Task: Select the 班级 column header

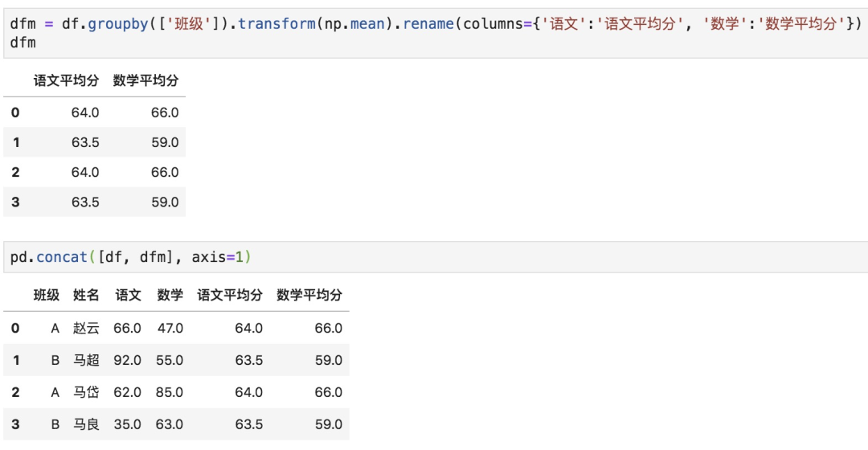Action: click(x=47, y=295)
